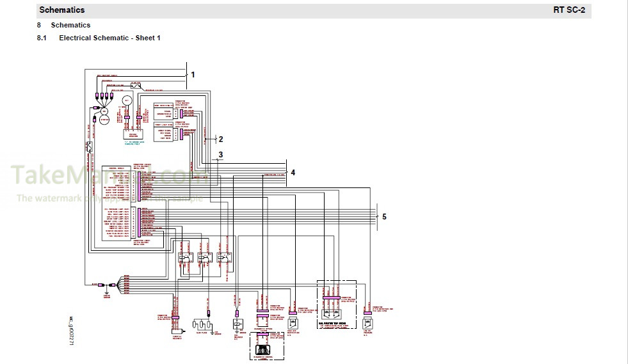This screenshot has width=628, height=364.
Task: Select the leftmost relay symbol
Action: pyautogui.click(x=186, y=258)
